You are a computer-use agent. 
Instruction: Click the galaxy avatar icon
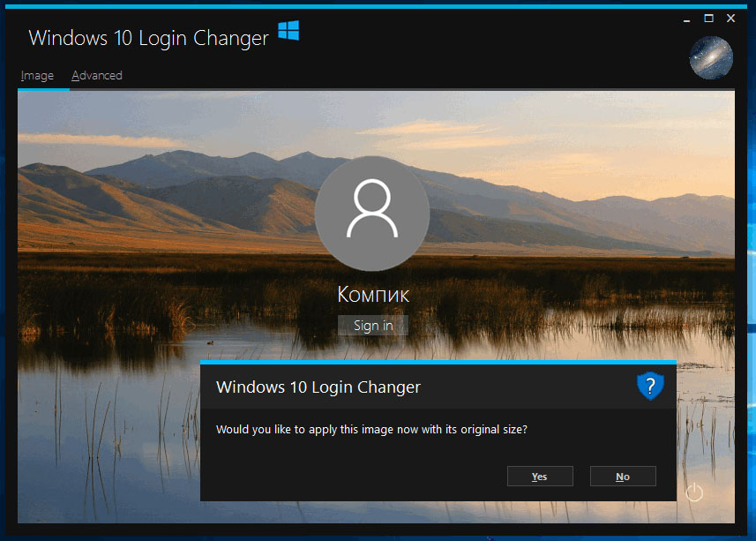711,58
